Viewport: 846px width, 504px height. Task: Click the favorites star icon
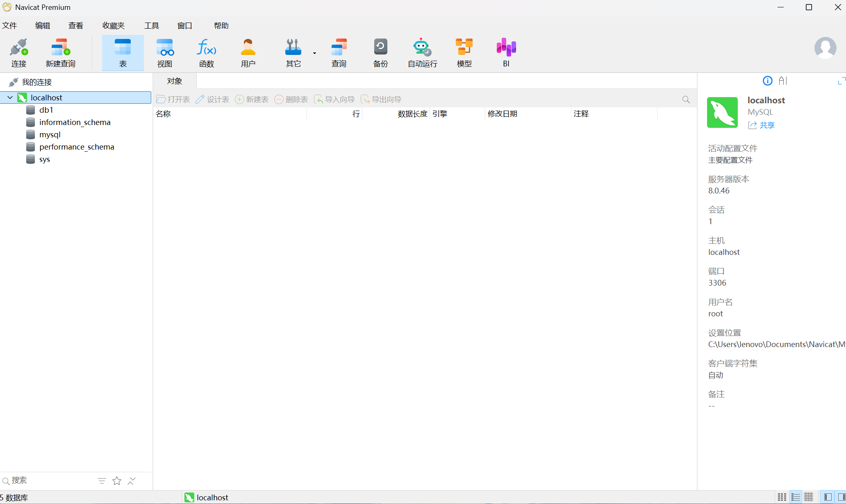click(x=117, y=481)
